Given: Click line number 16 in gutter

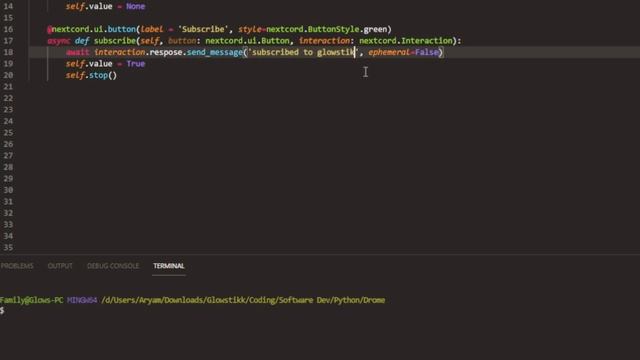Looking at the screenshot, I should [8, 29].
